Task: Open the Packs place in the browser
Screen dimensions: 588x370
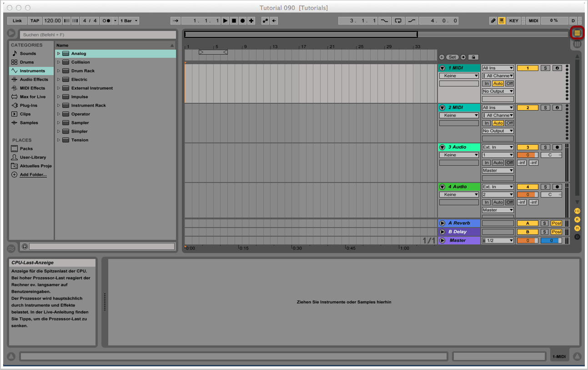Action: pyautogui.click(x=26, y=149)
